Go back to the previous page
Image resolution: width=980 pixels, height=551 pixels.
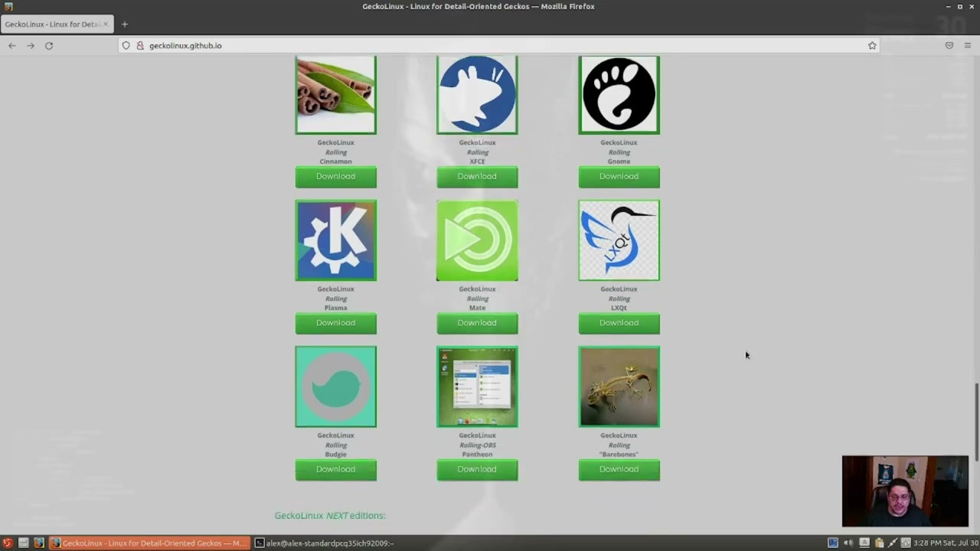tap(12, 46)
